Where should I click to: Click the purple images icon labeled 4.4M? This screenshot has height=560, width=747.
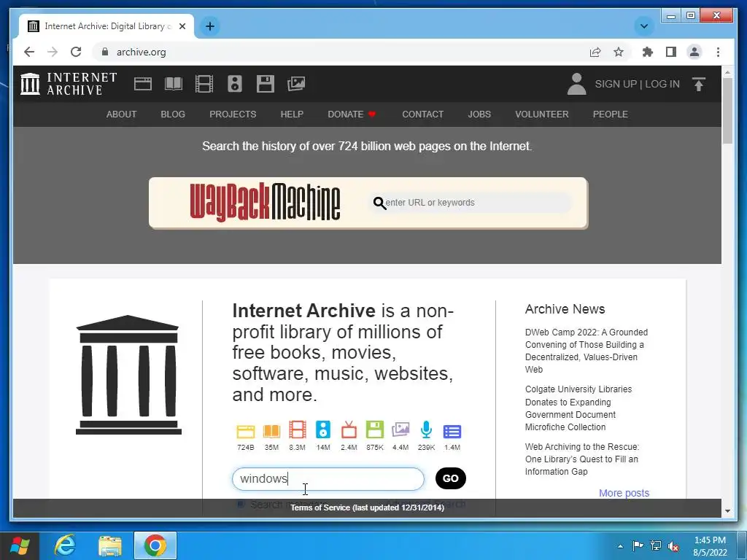point(400,429)
